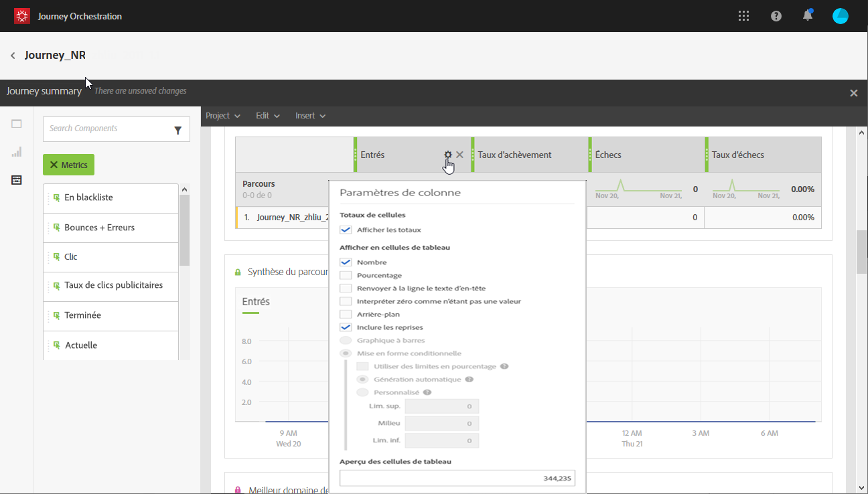
Task: Open the Edit menu
Action: 268,116
